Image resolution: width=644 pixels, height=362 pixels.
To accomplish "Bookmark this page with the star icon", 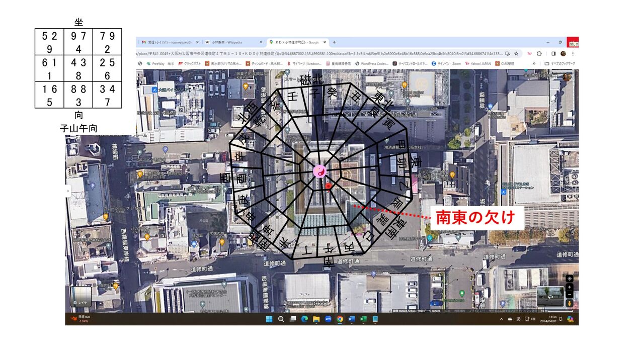I will 516,53.
